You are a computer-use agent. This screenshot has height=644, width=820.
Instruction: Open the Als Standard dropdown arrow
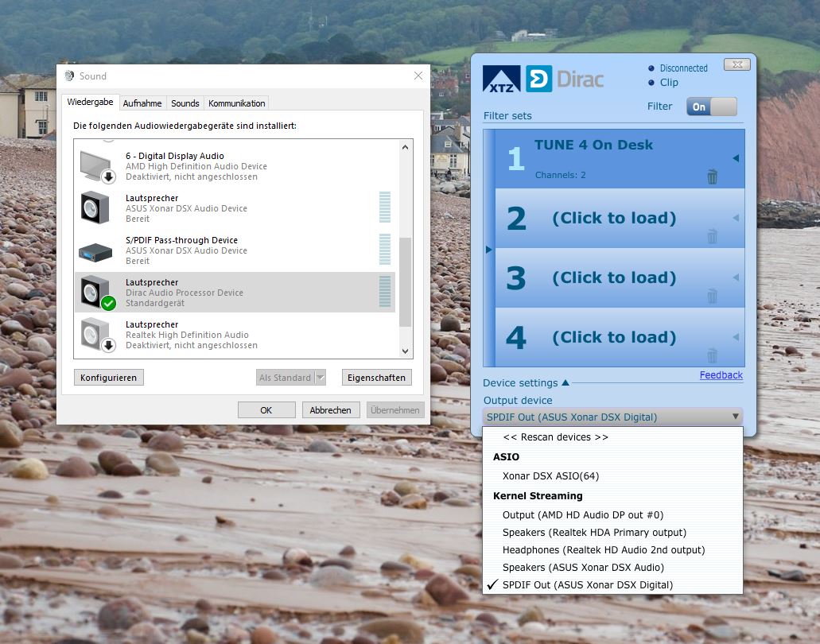click(321, 378)
